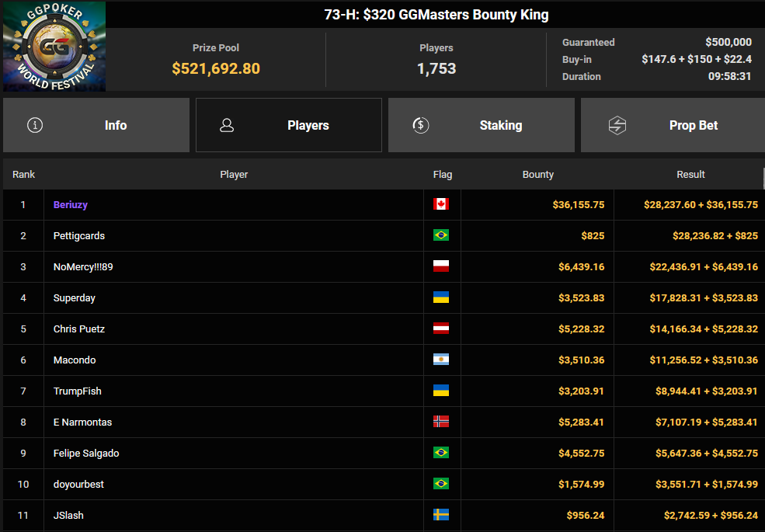Click the GGPoker World Festival logo

(x=54, y=46)
